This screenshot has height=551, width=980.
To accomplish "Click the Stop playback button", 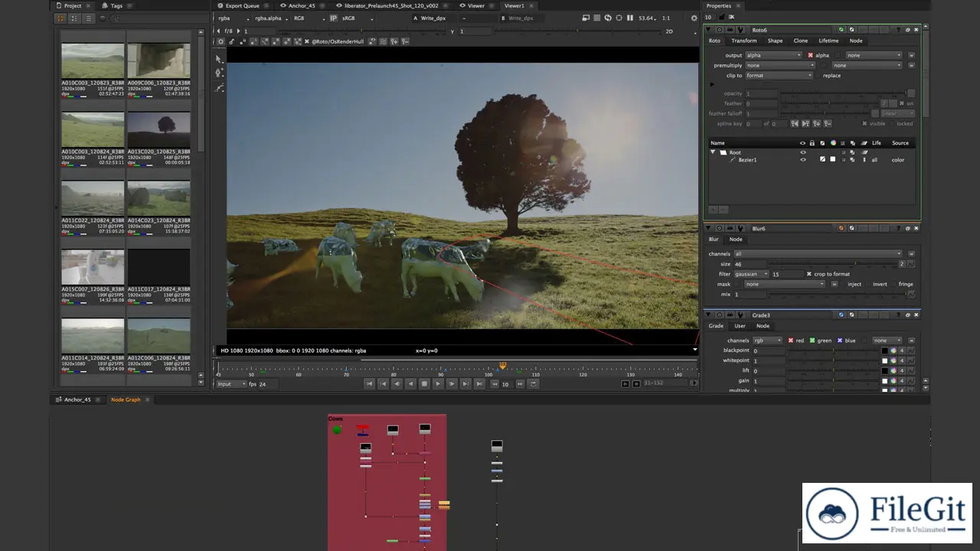I will [x=424, y=384].
